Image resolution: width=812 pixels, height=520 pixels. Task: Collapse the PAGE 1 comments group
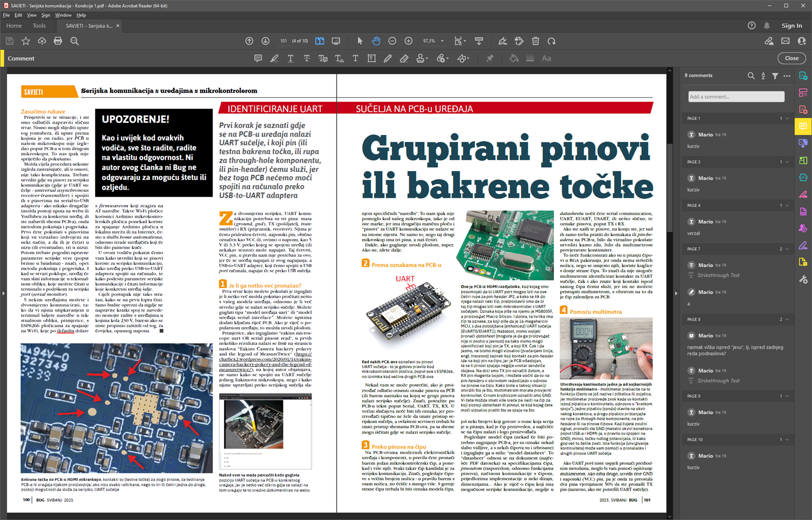coord(787,118)
